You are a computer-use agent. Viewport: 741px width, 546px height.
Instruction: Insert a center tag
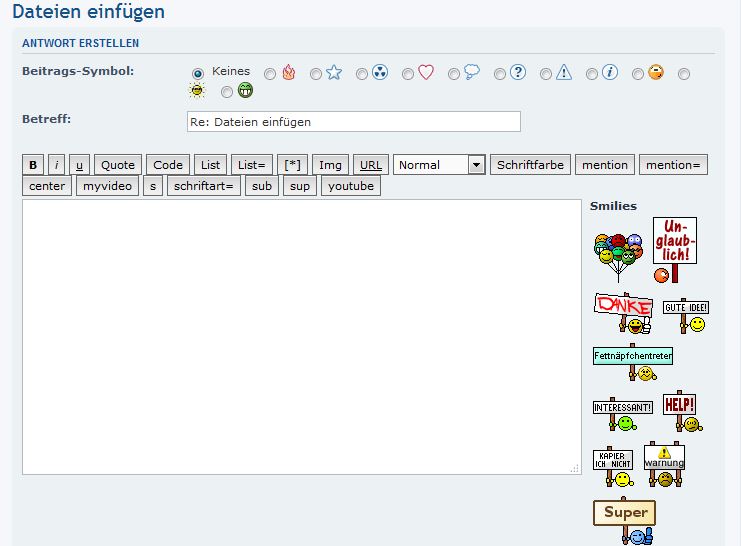47,186
